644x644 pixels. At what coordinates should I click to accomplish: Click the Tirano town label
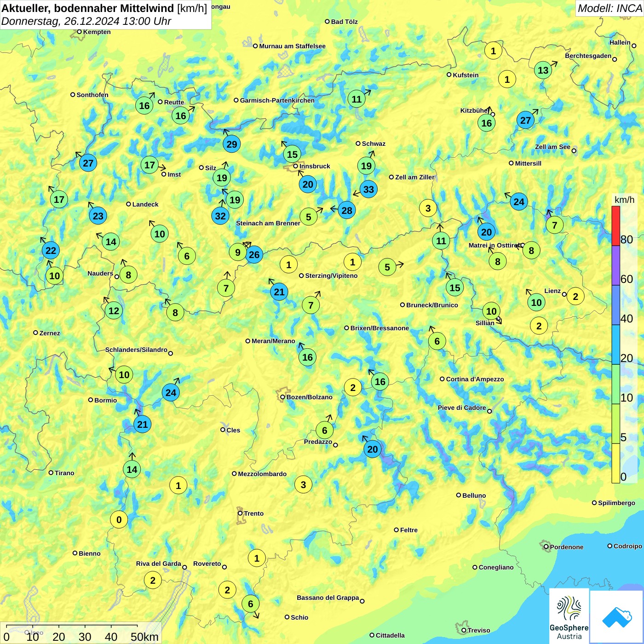[x=64, y=473]
